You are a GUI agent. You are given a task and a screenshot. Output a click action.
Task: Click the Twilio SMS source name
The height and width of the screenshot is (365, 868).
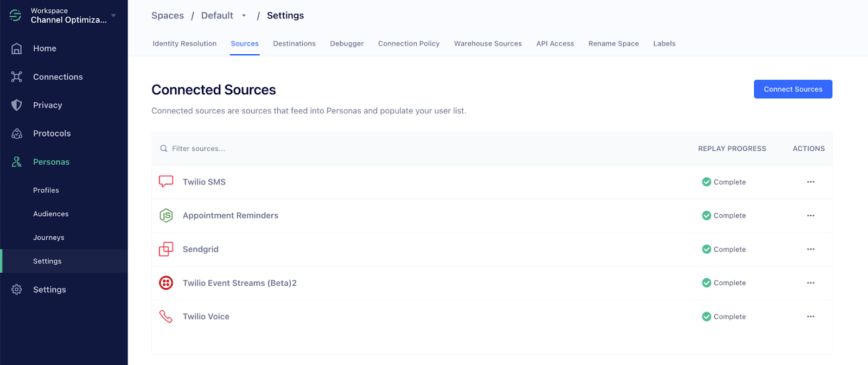pyautogui.click(x=204, y=182)
